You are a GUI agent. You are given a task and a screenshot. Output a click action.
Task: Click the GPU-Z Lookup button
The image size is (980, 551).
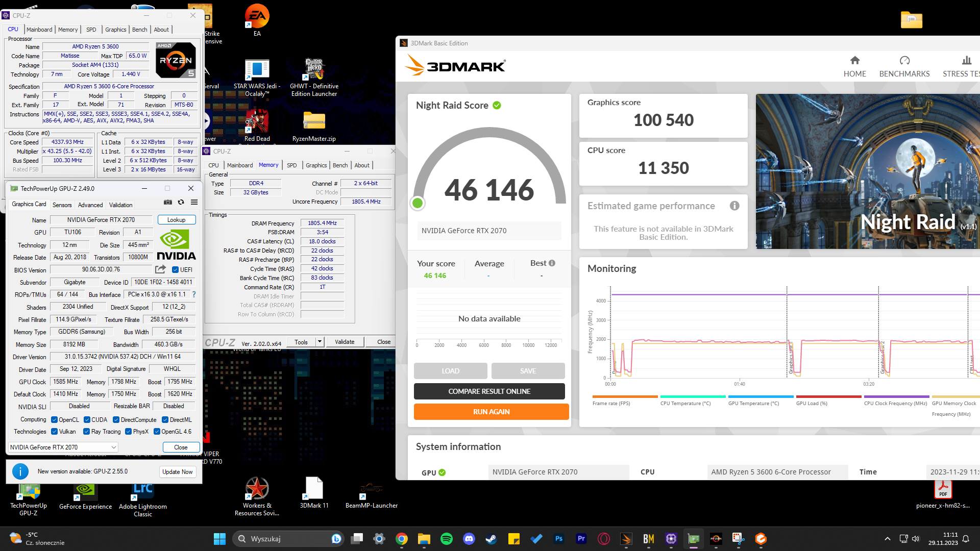click(176, 220)
